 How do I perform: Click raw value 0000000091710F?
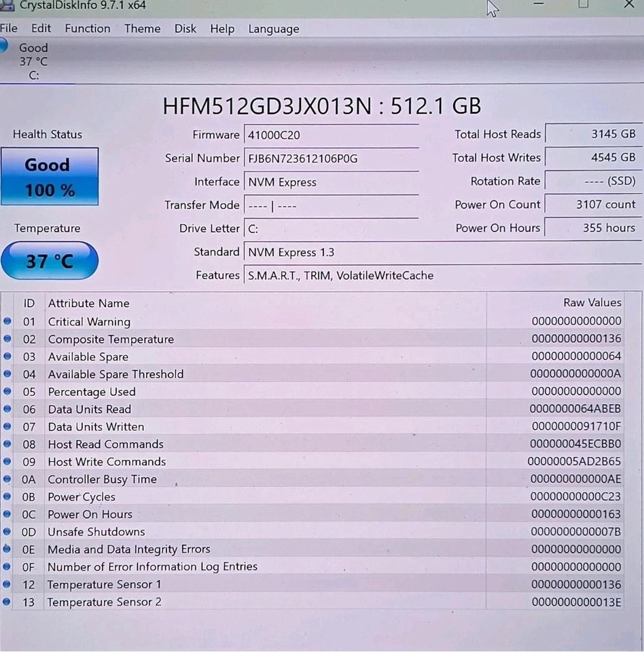pyautogui.click(x=576, y=427)
